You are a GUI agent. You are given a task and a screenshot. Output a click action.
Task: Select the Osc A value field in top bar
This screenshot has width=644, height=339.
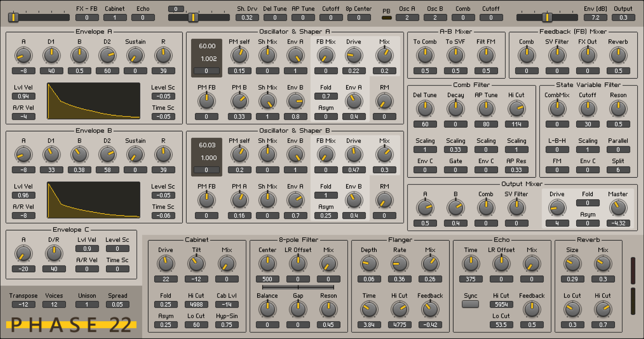coord(407,17)
